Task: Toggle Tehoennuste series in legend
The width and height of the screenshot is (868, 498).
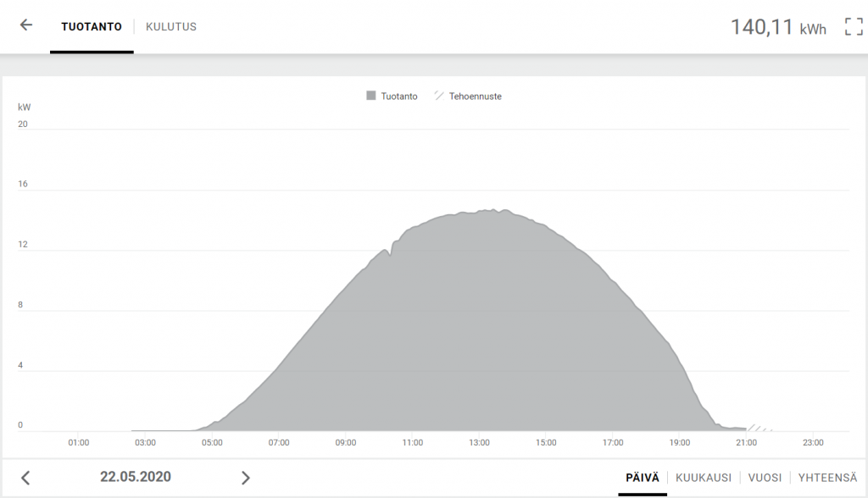Action: click(475, 97)
